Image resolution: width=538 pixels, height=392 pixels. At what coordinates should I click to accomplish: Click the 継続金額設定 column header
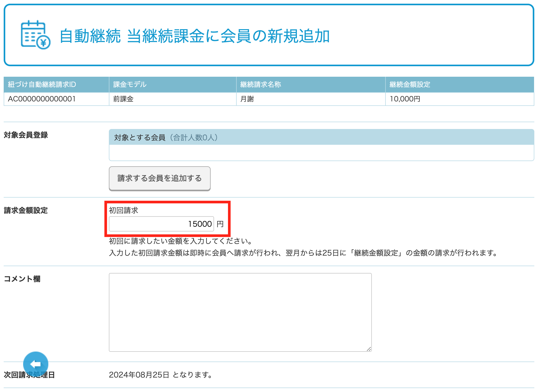pos(460,85)
